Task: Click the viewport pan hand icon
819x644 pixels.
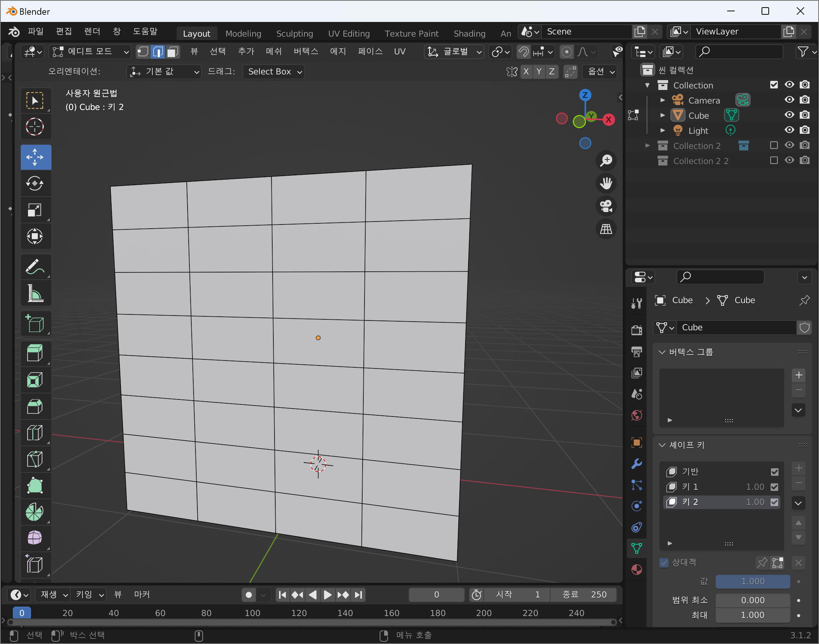Action: point(606,183)
